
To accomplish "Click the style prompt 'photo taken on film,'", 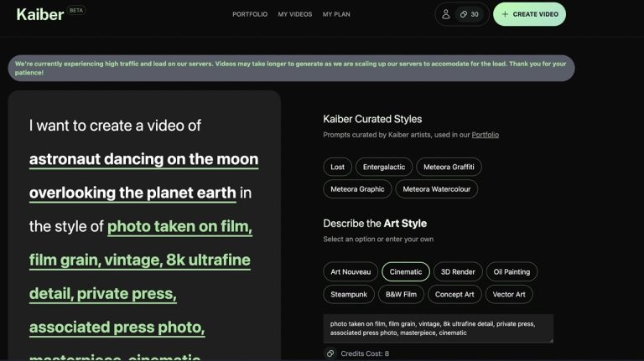I will pos(179,226).
